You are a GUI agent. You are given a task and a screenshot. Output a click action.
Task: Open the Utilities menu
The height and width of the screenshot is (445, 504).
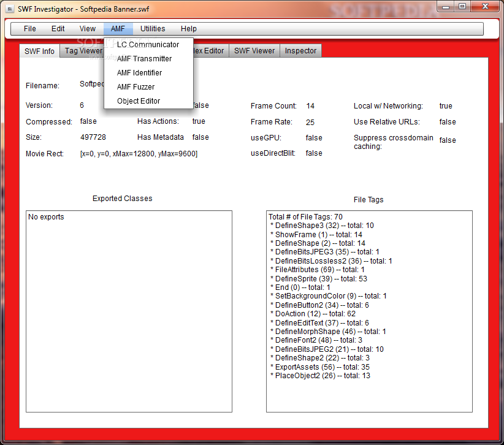pyautogui.click(x=153, y=29)
